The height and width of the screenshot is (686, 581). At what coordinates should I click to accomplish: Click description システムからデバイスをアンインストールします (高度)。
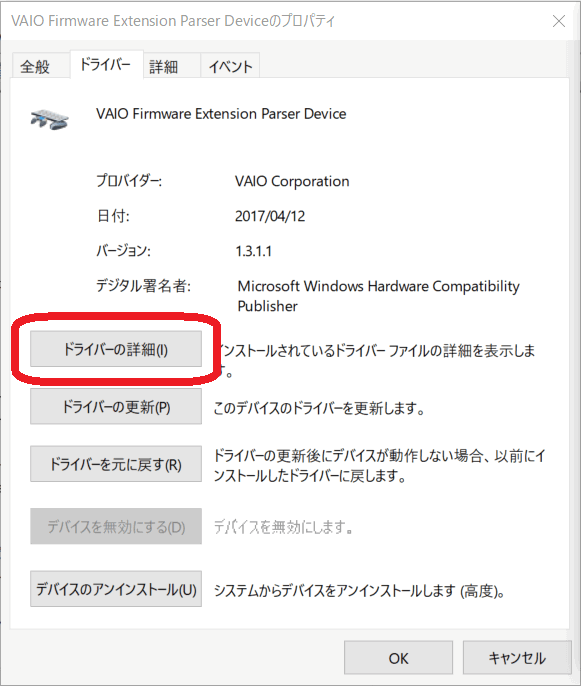[359, 591]
